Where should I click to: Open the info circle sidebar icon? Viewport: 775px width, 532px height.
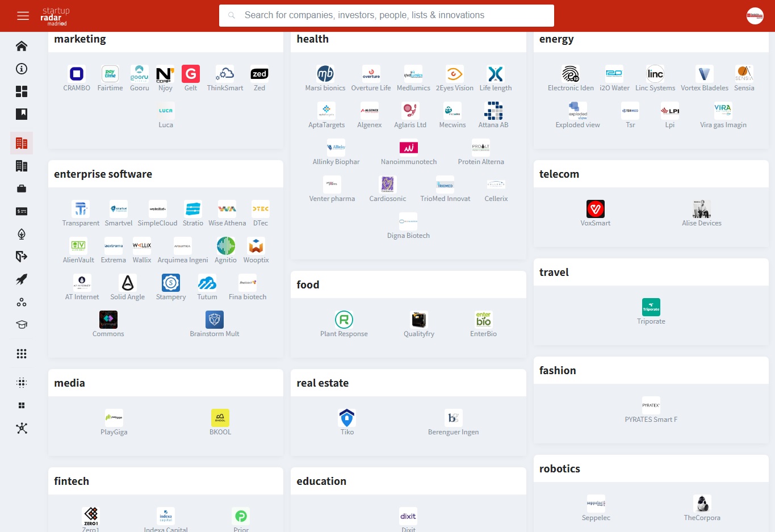(22, 69)
